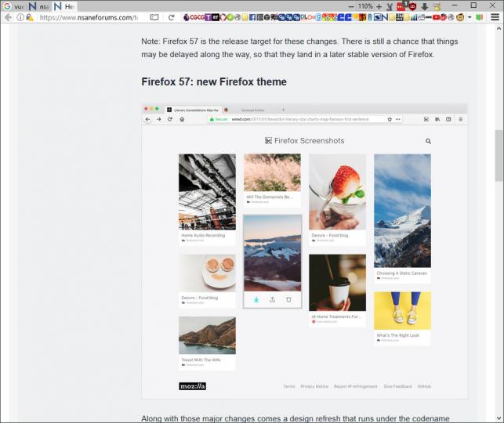The height and width of the screenshot is (423, 504).
Task: Open the Firefox hamburger menu
Action: (x=495, y=17)
